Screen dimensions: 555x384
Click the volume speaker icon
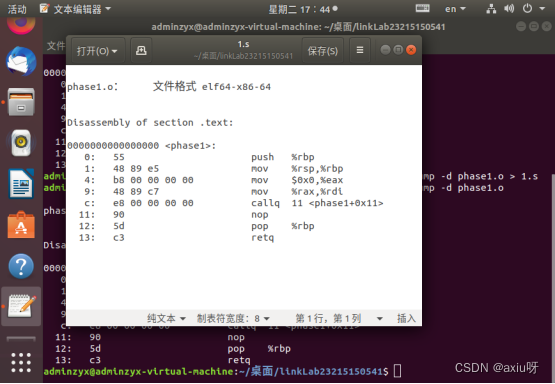click(509, 8)
